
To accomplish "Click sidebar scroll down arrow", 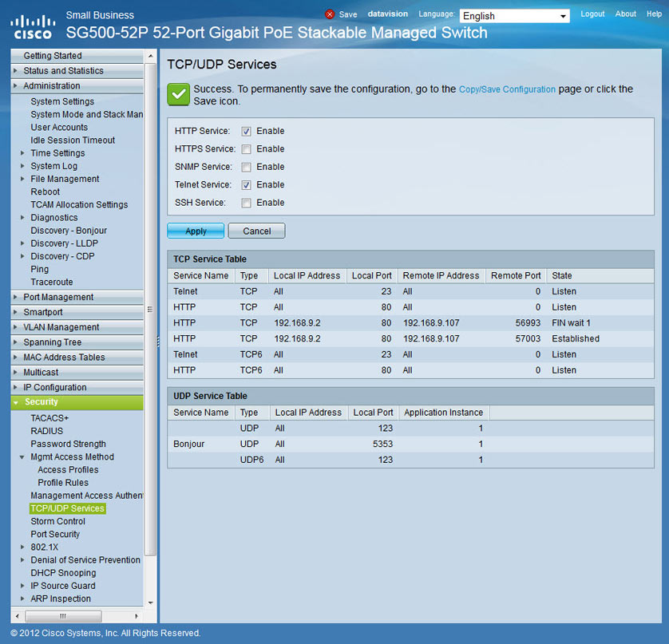I will coord(151,603).
